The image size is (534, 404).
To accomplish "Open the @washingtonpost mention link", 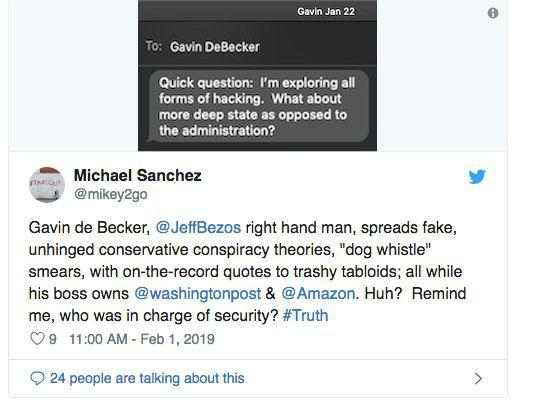I will (x=198, y=294).
